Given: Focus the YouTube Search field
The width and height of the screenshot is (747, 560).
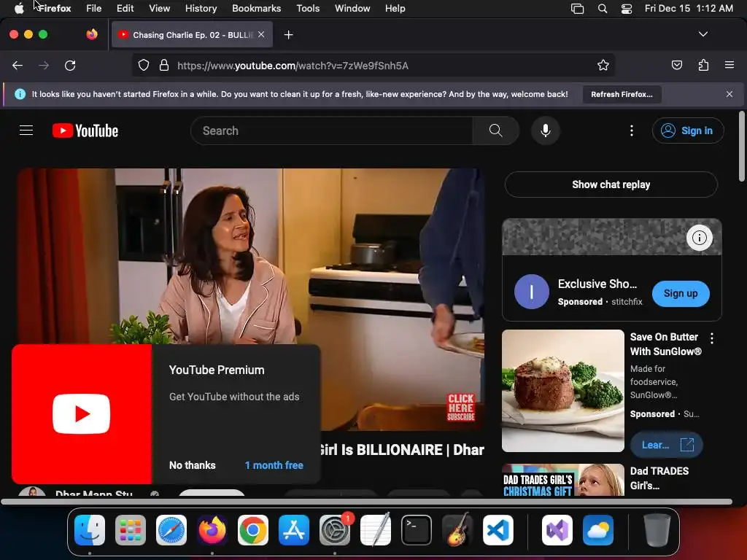Looking at the screenshot, I should 332,131.
